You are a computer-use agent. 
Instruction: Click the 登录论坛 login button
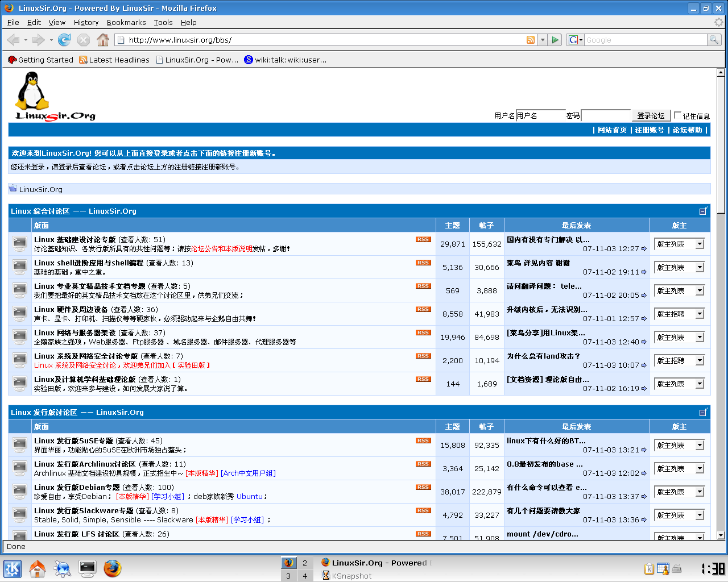coord(651,115)
